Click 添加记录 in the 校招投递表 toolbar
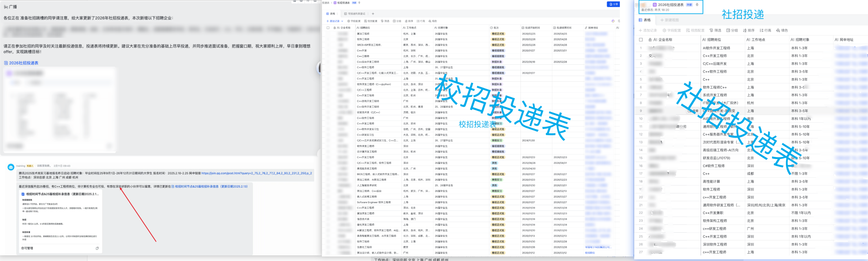 click(333, 21)
